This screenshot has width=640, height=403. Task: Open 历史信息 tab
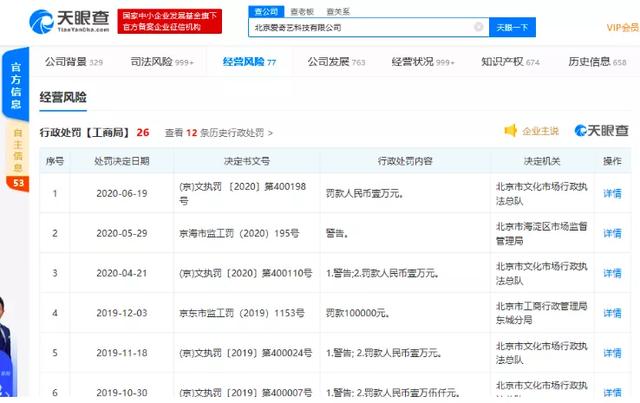coord(597,62)
